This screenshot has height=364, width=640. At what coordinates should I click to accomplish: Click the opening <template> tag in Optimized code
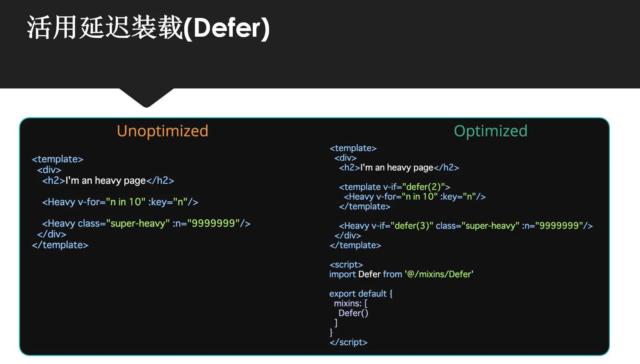[353, 148]
